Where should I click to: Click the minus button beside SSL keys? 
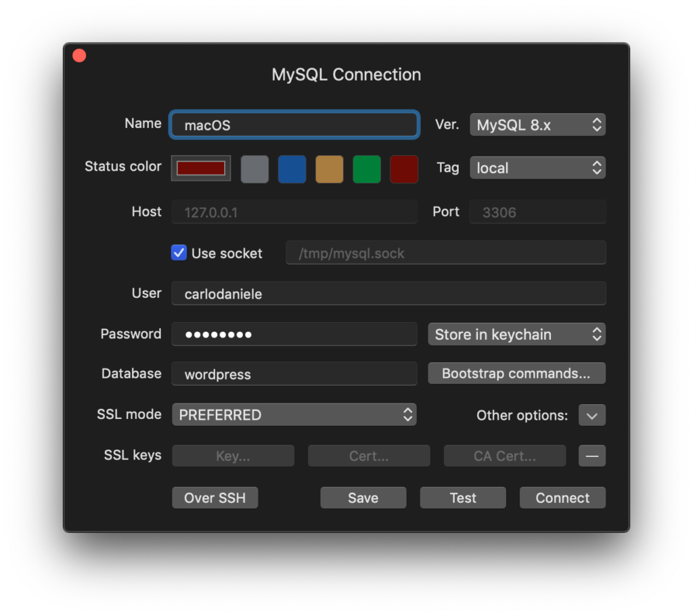click(x=592, y=456)
